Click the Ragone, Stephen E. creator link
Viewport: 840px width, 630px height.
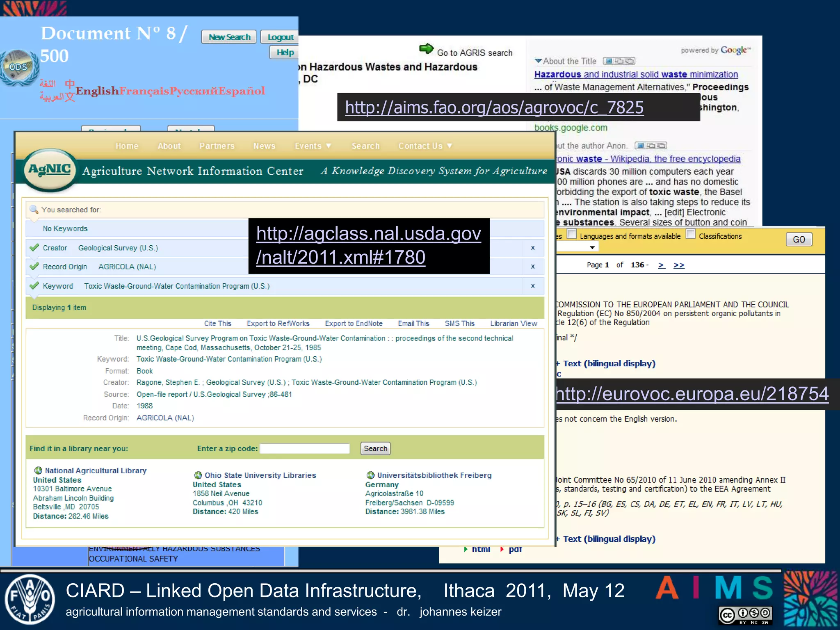(x=168, y=382)
